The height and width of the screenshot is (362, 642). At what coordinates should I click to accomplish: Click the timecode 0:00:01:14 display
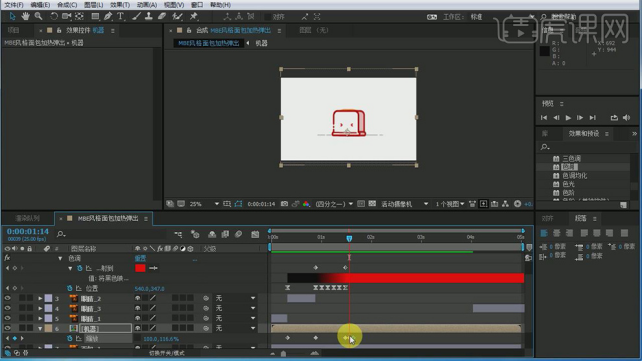(x=27, y=231)
